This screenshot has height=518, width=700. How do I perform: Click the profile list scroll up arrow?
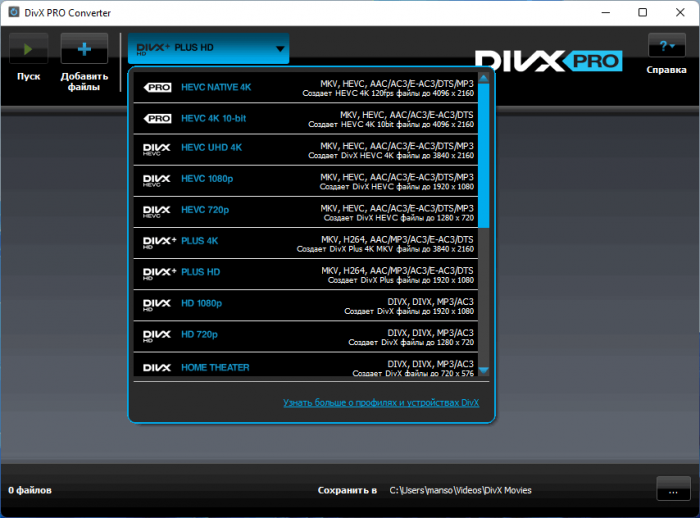pyautogui.click(x=483, y=79)
